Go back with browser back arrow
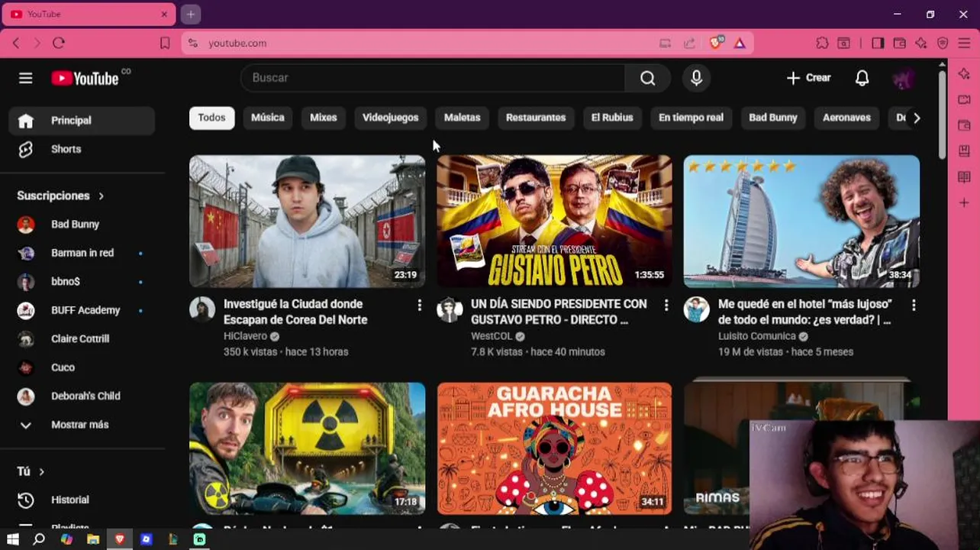Viewport: 980px width, 550px height. pyautogui.click(x=16, y=44)
